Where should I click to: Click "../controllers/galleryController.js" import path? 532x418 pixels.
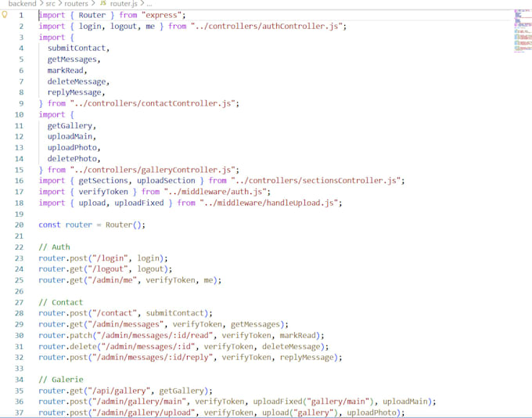(x=153, y=170)
